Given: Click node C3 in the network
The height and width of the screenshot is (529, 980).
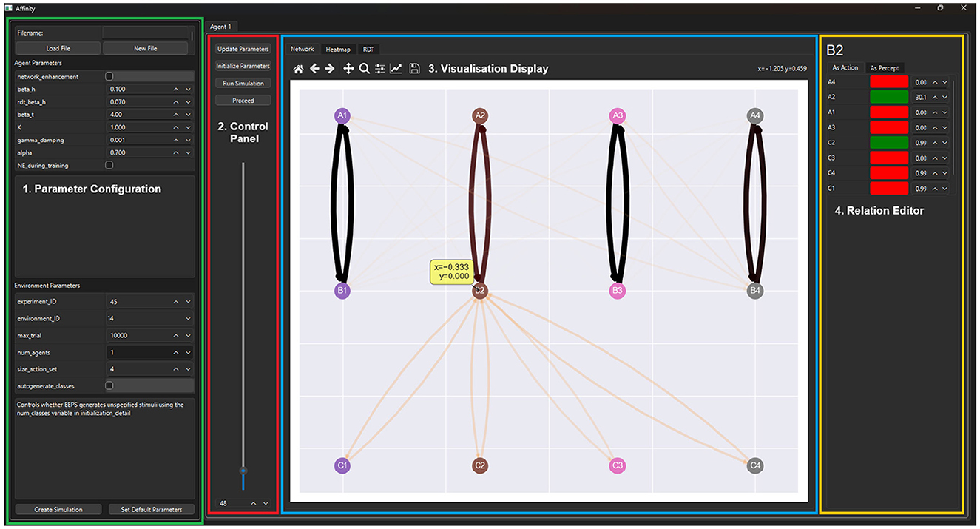Looking at the screenshot, I should [618, 465].
